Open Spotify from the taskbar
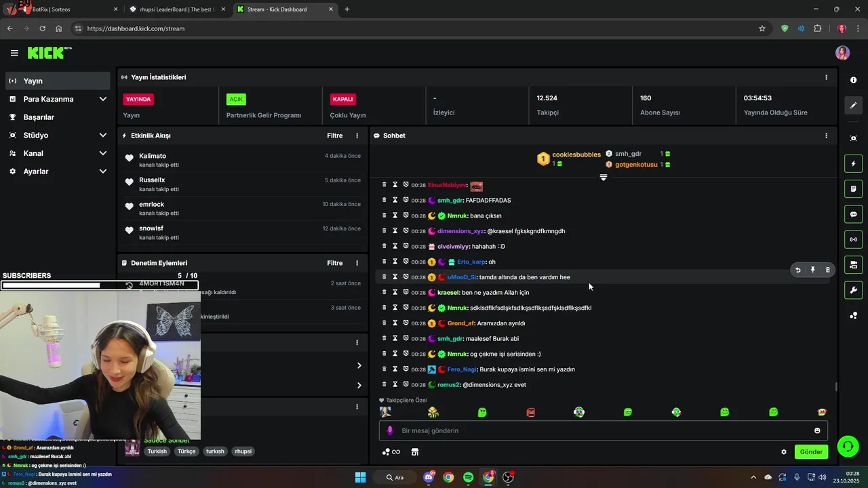 tap(469, 477)
